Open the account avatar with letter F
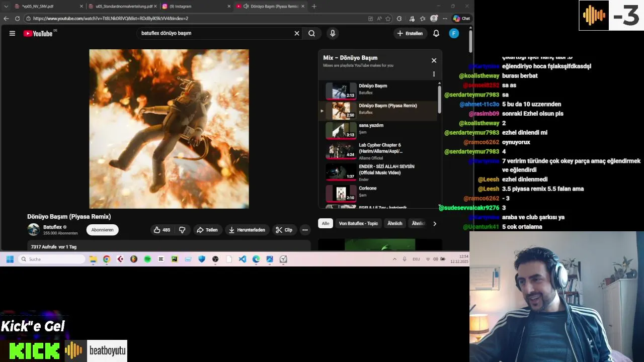This screenshot has height=362, width=644. pos(454,33)
